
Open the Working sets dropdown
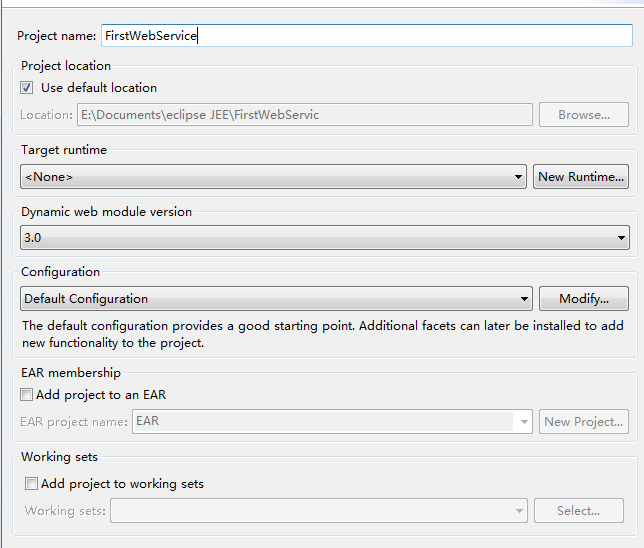click(319, 511)
